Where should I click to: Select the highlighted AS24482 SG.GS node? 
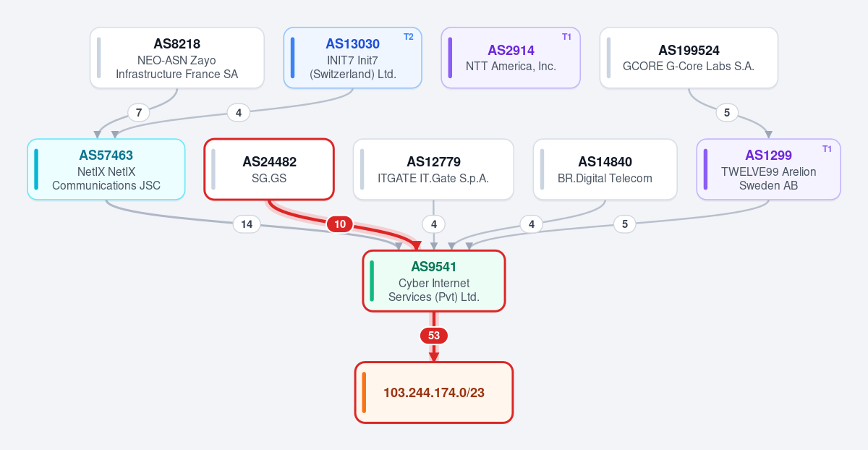click(x=269, y=169)
